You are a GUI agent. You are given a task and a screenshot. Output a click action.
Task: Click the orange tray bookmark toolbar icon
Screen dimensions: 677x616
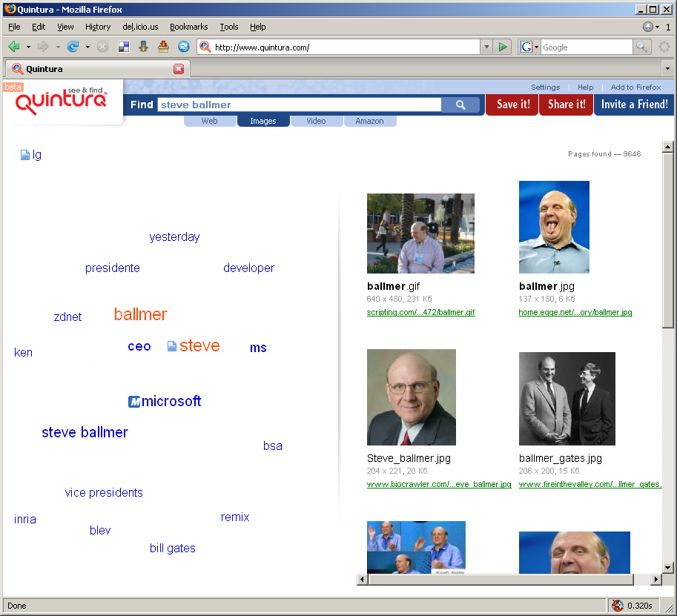163,46
